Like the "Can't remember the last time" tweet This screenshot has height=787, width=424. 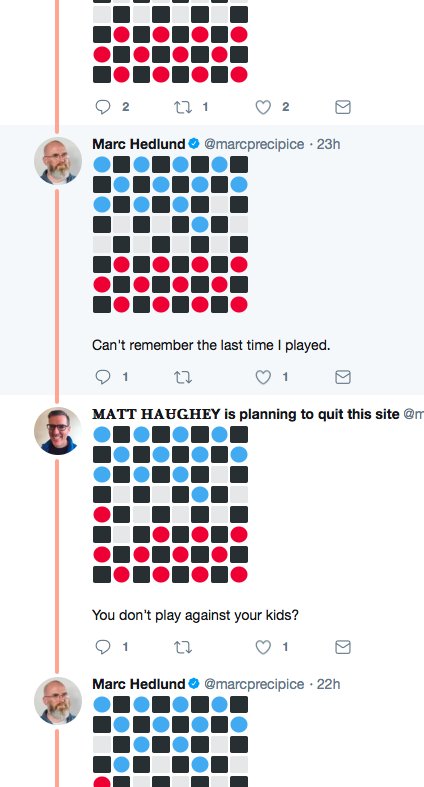click(x=263, y=377)
